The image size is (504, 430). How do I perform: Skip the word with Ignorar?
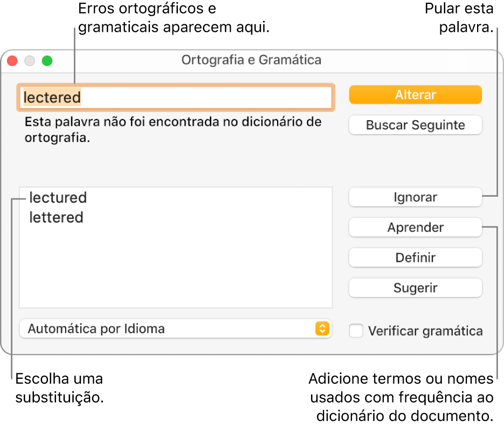415,197
